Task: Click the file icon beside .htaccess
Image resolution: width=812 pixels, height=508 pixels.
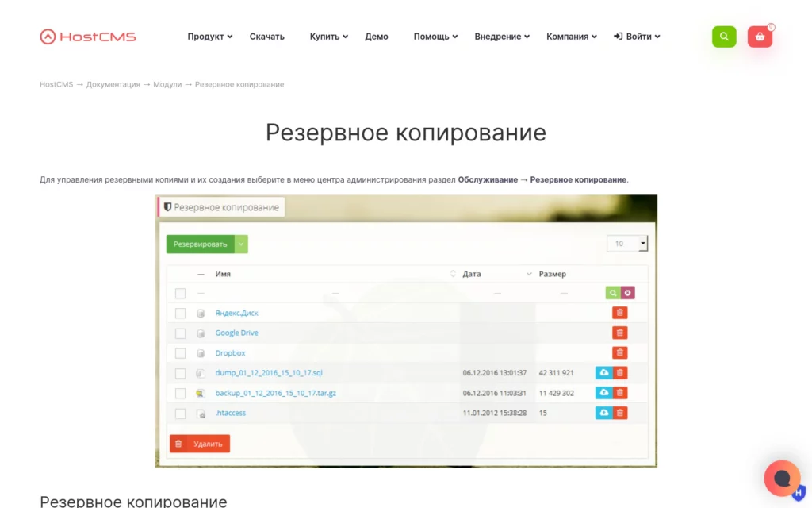Action: [x=201, y=414]
